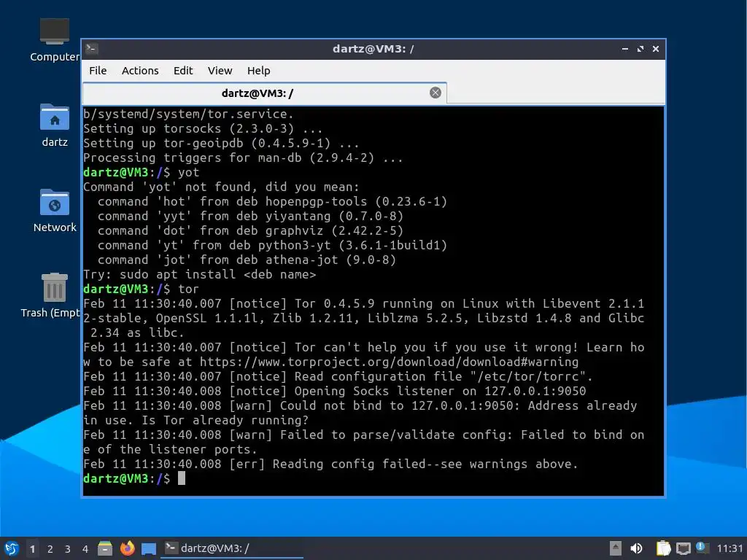747x560 pixels.
Task: Open the Computer desktop icon
Action: 54,40
